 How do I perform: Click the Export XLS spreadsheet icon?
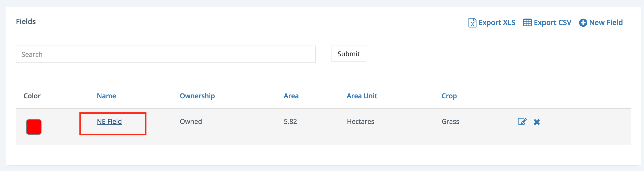472,23
